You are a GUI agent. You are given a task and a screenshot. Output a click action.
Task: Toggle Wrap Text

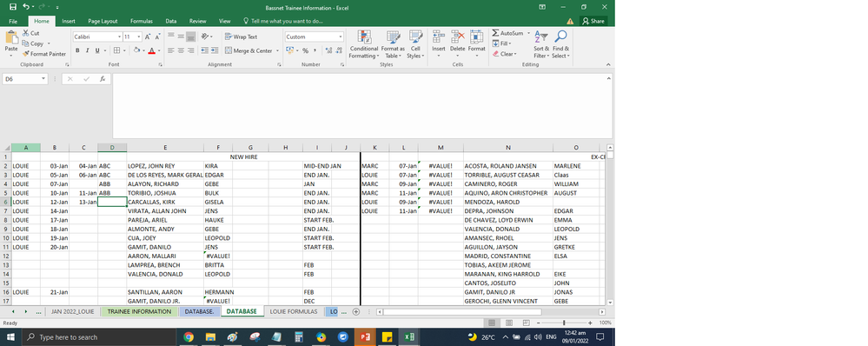coord(241,37)
